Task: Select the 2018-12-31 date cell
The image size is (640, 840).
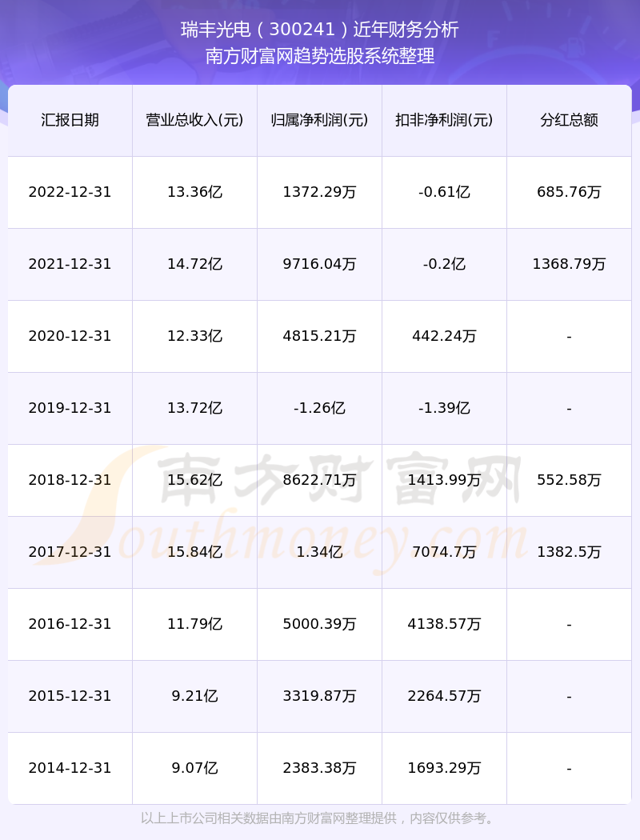Action: tap(70, 480)
